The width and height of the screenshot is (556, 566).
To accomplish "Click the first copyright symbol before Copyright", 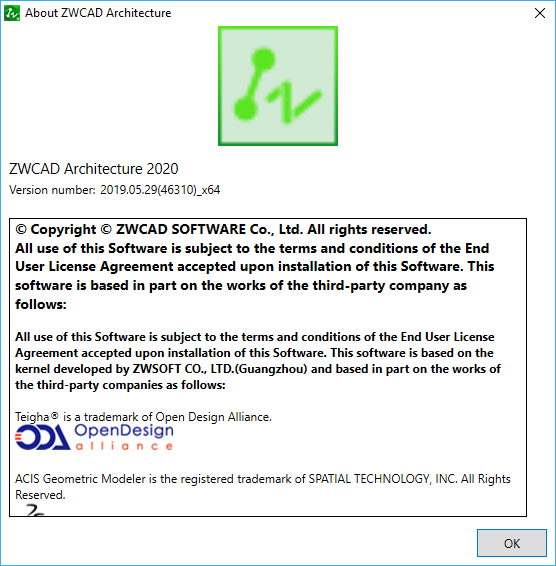I will (21, 229).
